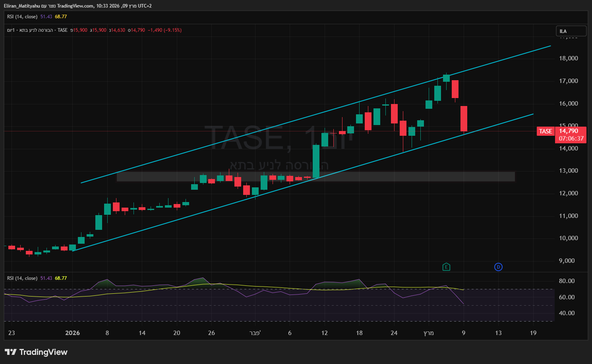Click the 13,000 price axis label
The height and width of the screenshot is (364, 592).
click(x=569, y=171)
